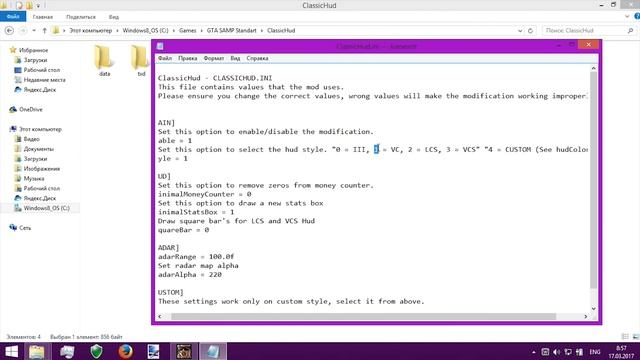Switch to the Главная ribbon tab in Explorer
The image size is (640, 360).
pyautogui.click(x=43, y=17)
